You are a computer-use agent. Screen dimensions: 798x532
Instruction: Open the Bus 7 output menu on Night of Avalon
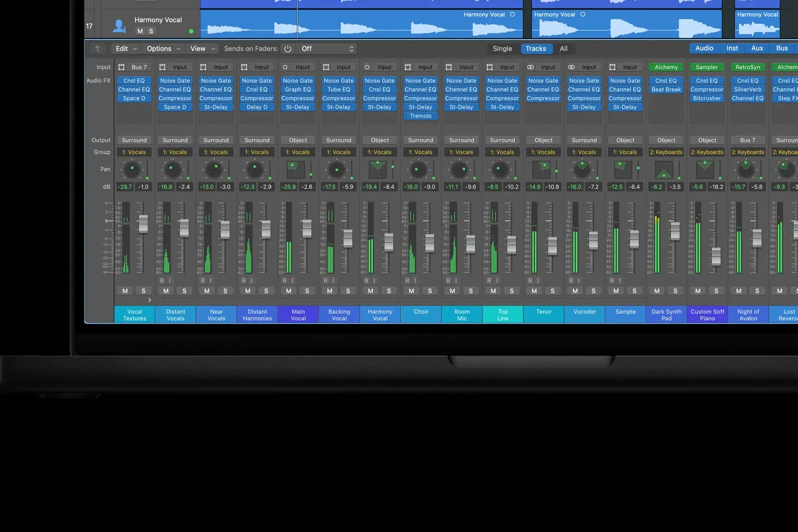pyautogui.click(x=748, y=140)
